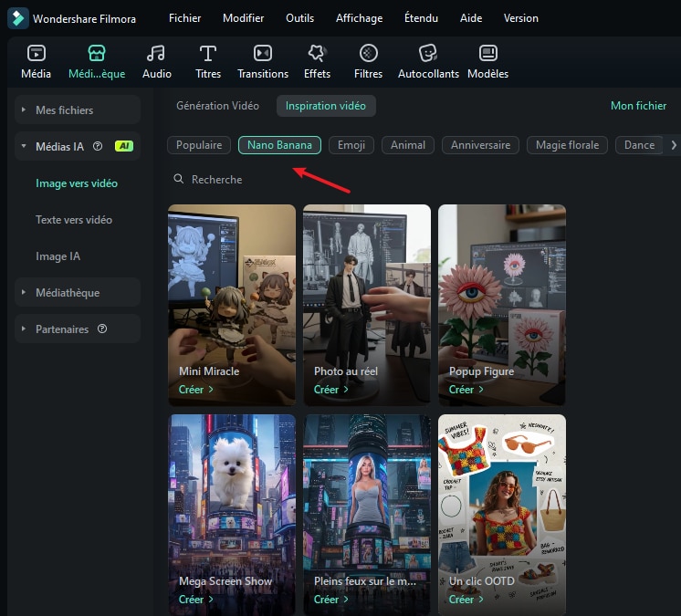This screenshot has width=681, height=616.
Task: Filter by the Animal category
Action: 408,145
